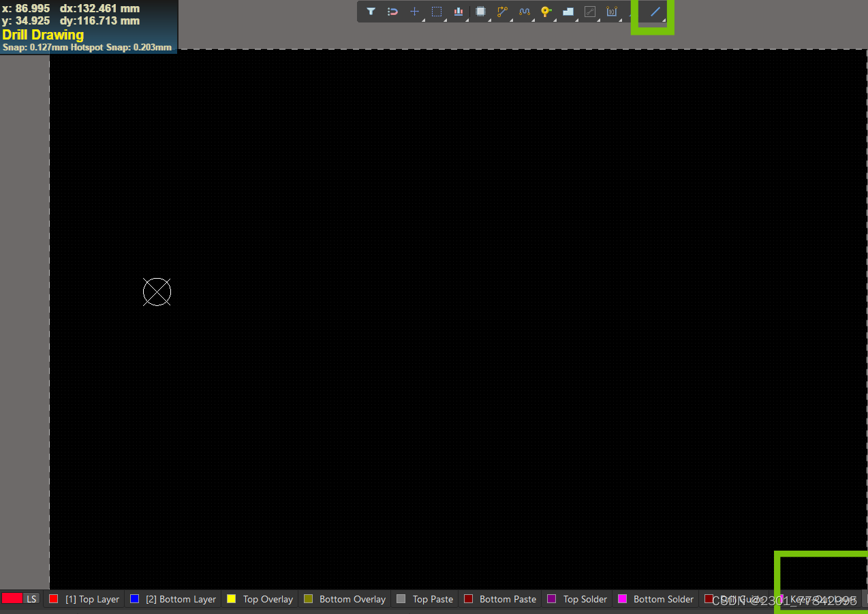
Task: Click the dy:116.713 mm delta readout
Action: click(x=99, y=21)
